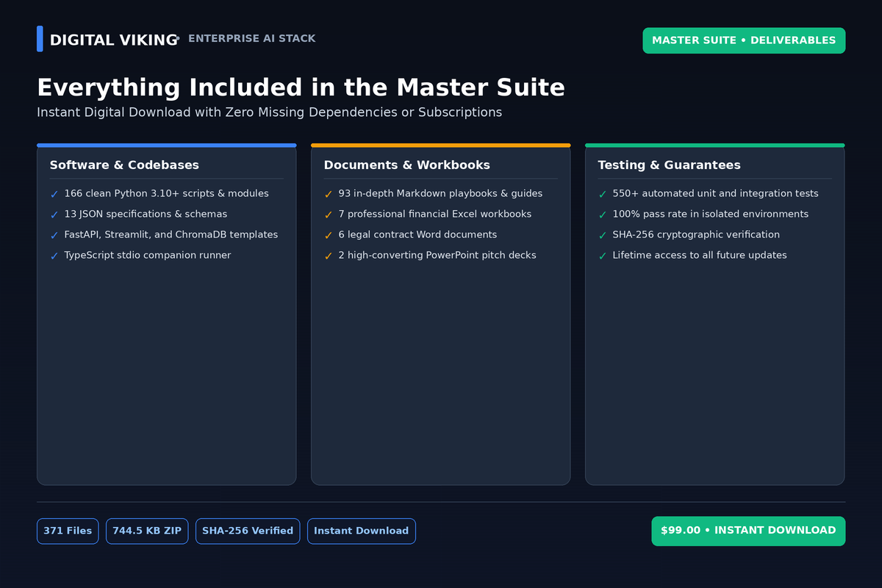Image resolution: width=882 pixels, height=588 pixels.
Task: Click checkmark beside TypeScript stdio companion runner
Action: coord(54,256)
